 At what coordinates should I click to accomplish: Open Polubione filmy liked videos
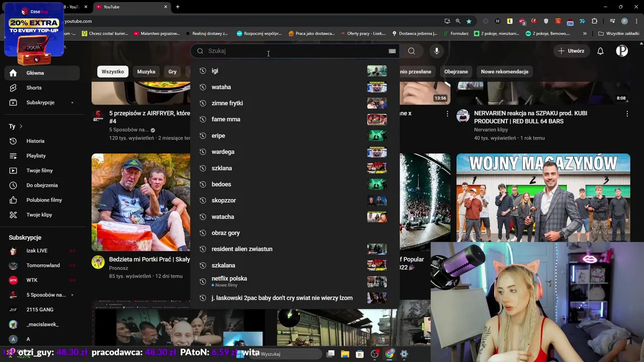(42, 200)
